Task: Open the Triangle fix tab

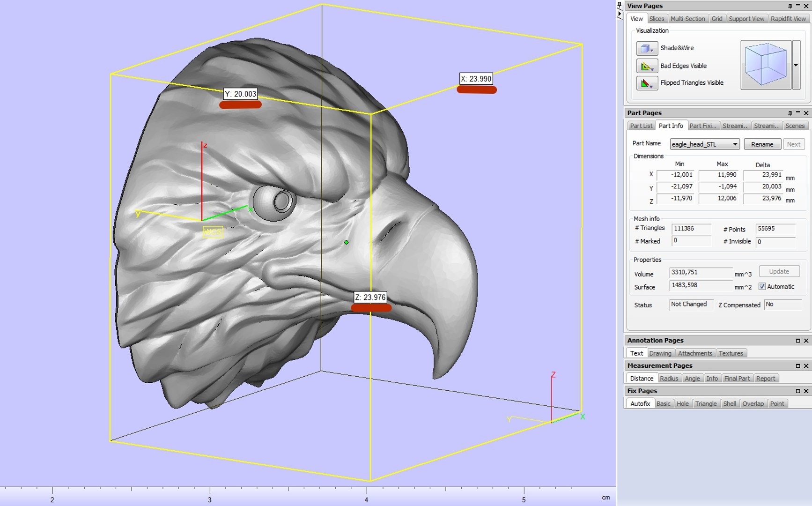Action: tap(706, 404)
